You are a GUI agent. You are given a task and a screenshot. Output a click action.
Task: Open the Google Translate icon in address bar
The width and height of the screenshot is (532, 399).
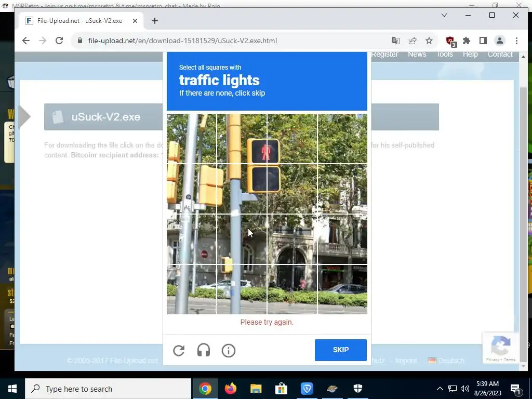pyautogui.click(x=395, y=41)
